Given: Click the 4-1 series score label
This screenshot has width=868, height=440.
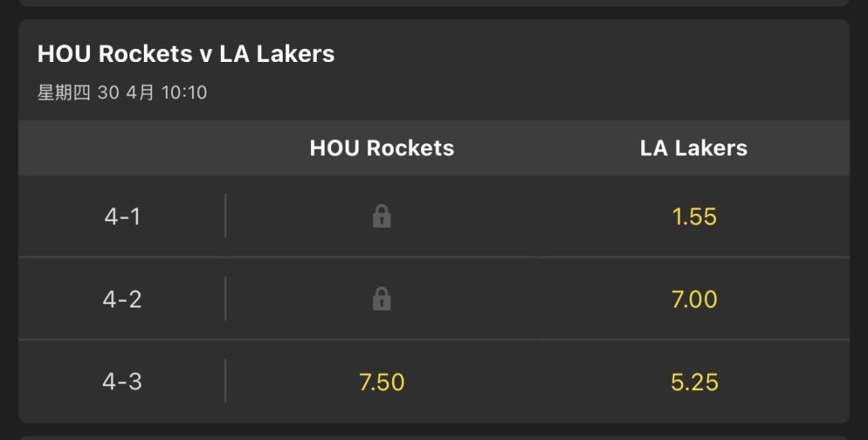Looking at the screenshot, I should [x=122, y=216].
